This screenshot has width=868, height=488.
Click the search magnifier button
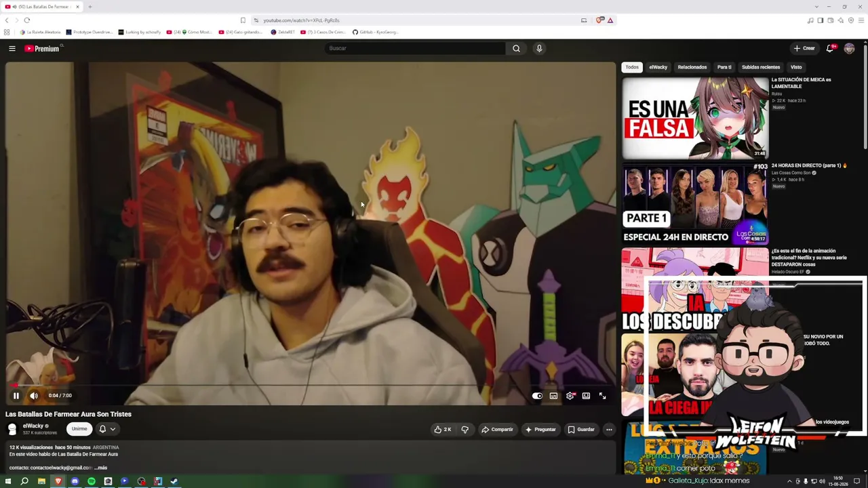(516, 48)
